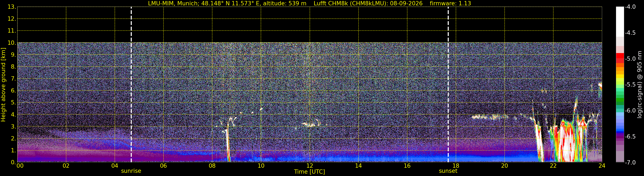Click the '10.' height tick label
The height and width of the screenshot is (176, 644).
tap(12, 43)
